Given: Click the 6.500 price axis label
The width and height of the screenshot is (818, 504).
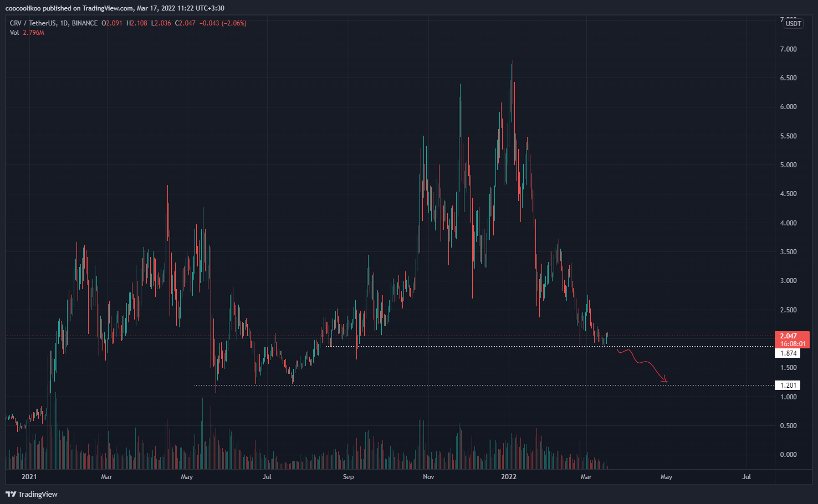Looking at the screenshot, I should [788, 78].
